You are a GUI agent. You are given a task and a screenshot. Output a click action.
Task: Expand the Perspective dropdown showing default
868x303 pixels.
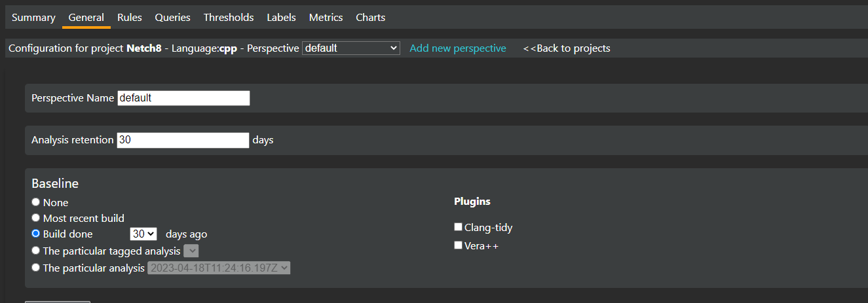[x=350, y=48]
